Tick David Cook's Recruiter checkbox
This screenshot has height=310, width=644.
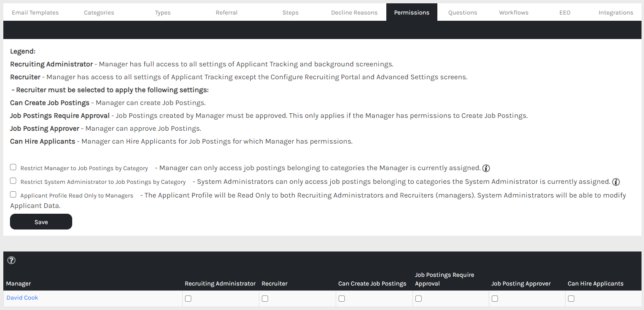[265, 298]
